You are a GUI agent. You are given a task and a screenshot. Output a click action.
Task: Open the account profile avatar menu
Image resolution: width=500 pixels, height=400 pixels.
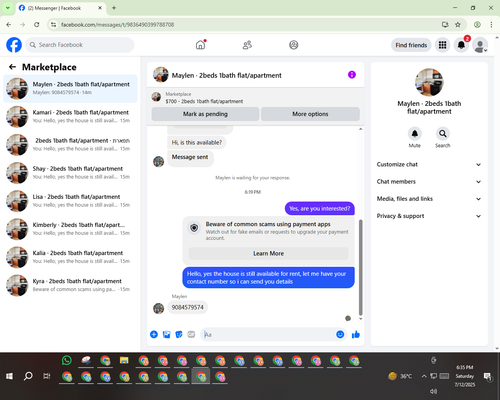(x=480, y=45)
